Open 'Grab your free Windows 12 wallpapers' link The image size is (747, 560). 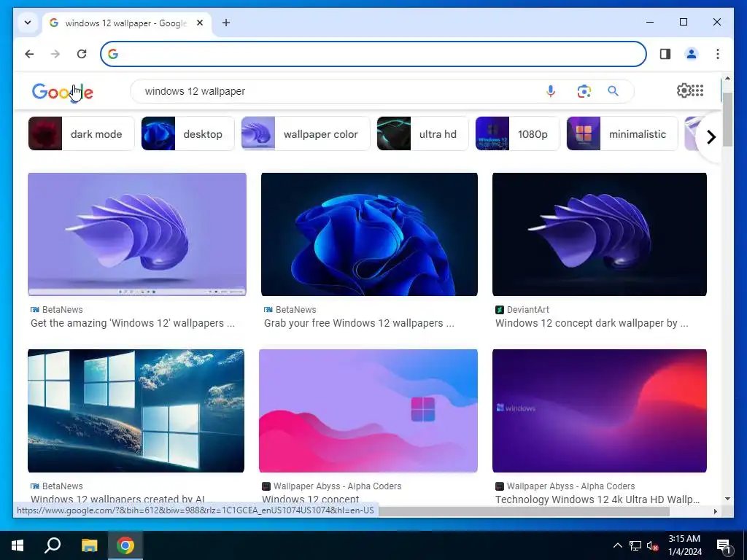(x=359, y=323)
